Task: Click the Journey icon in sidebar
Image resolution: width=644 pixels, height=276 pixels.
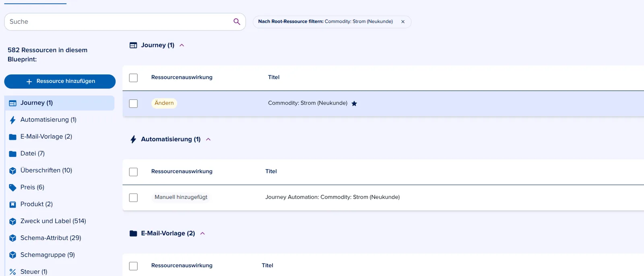Action: point(13,103)
